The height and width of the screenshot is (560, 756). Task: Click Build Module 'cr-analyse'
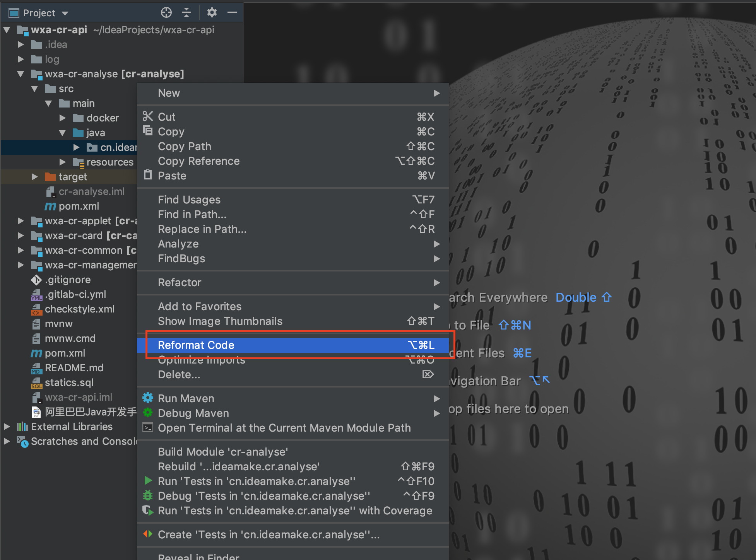222,451
